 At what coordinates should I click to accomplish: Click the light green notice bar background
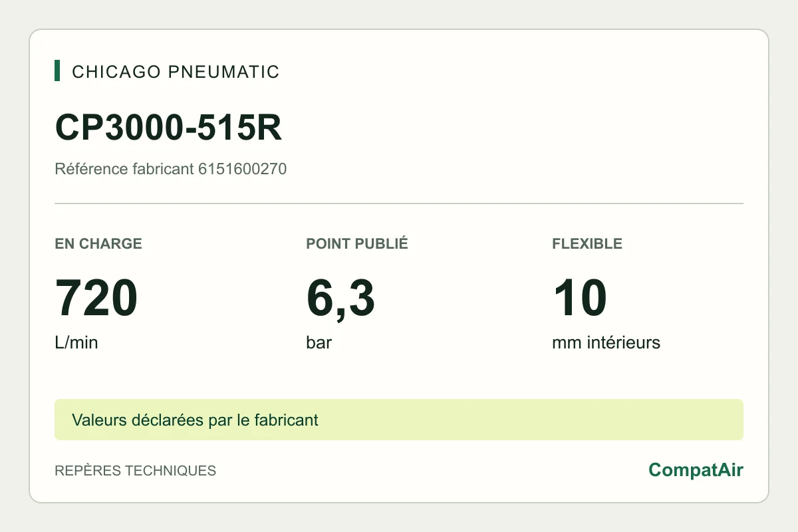(532, 420)
